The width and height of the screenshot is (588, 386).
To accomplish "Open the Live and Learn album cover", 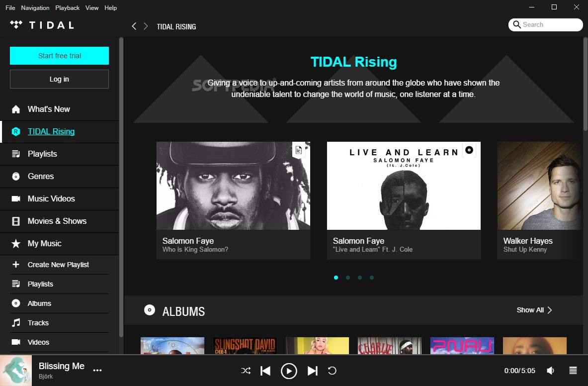I will click(404, 186).
